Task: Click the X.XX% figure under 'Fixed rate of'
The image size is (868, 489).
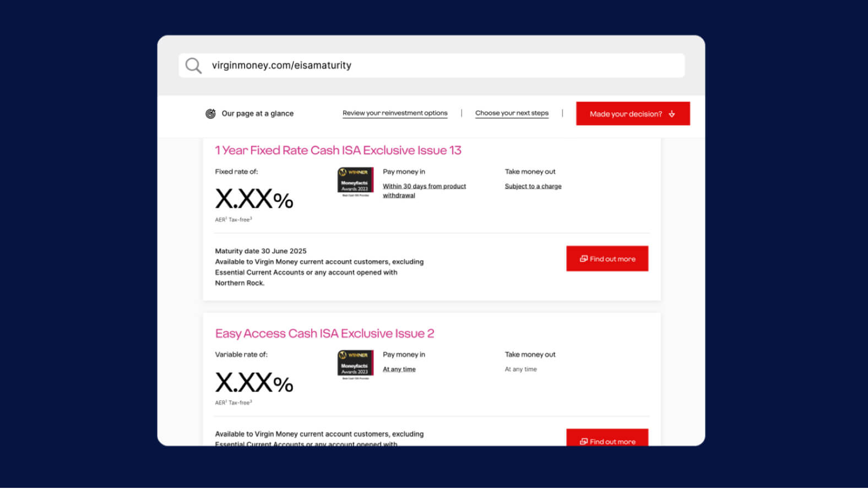Action: pos(254,199)
